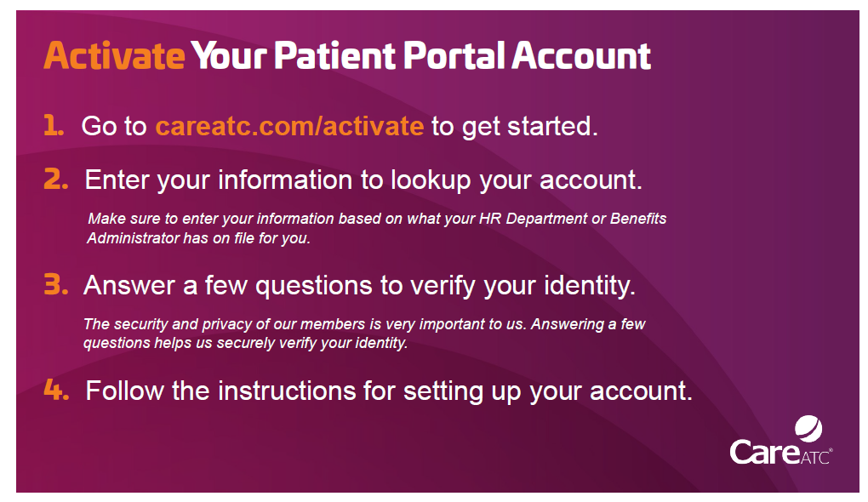The height and width of the screenshot is (502, 868).
Task: Click "Answer a few questions to verify your identity"
Action: tap(359, 285)
